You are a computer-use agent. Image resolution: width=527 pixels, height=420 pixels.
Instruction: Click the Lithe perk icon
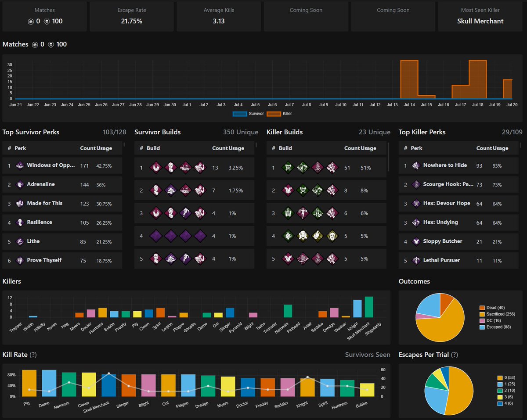point(20,241)
